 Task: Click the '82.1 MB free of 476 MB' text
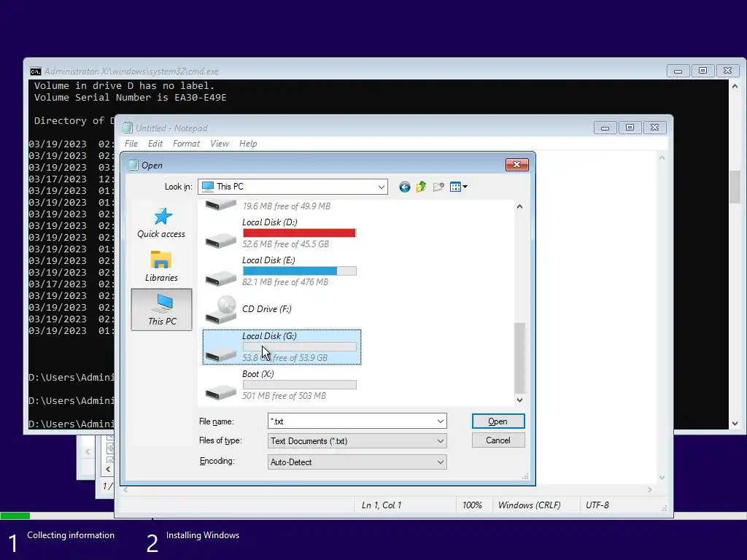285,282
